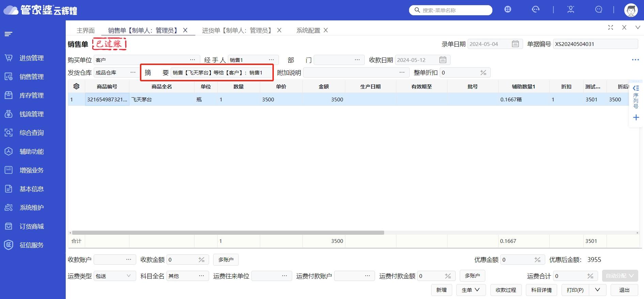Click the 退出 button
The width and height of the screenshot is (644, 299).
pyautogui.click(x=624, y=290)
